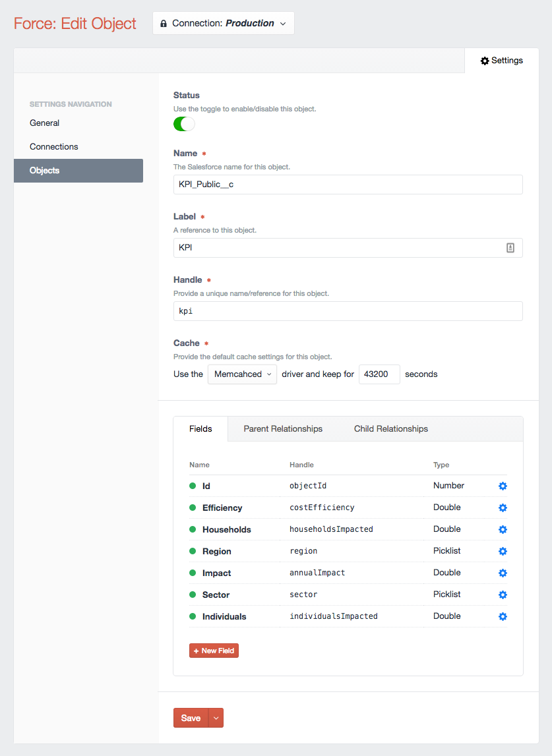Focus the Name input with KPI_Public__c

point(348,185)
